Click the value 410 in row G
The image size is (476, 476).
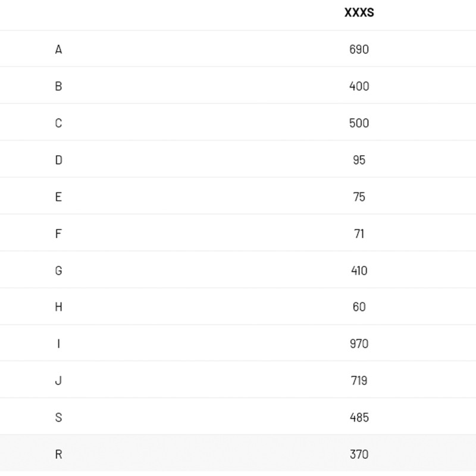point(359,271)
